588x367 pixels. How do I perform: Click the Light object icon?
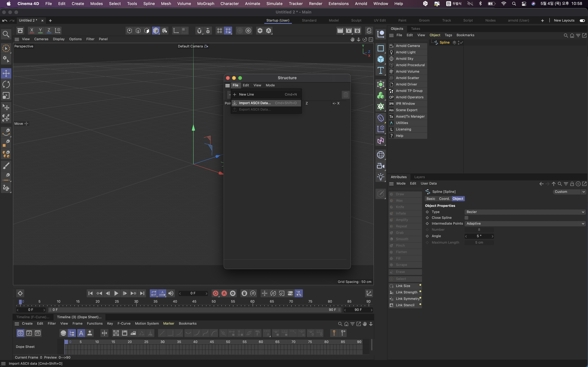[x=381, y=177]
